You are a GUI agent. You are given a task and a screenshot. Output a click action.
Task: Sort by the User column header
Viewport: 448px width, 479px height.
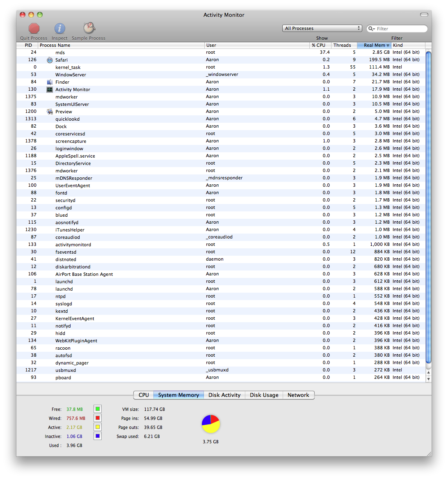tap(257, 45)
